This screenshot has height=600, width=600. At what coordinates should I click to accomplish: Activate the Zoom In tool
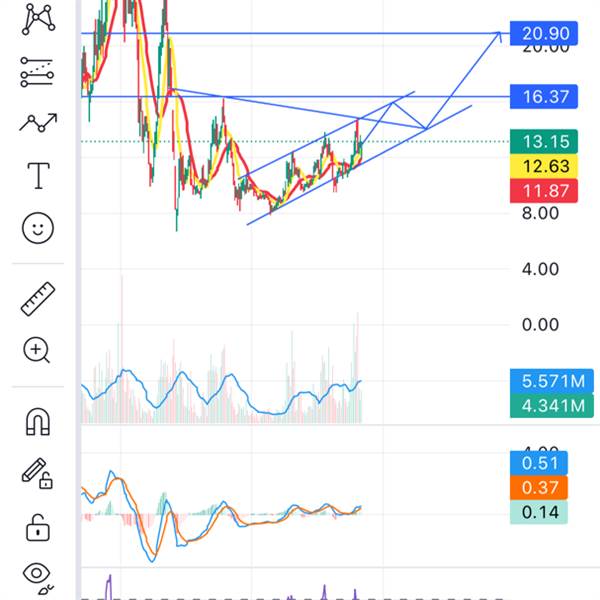tap(37, 349)
